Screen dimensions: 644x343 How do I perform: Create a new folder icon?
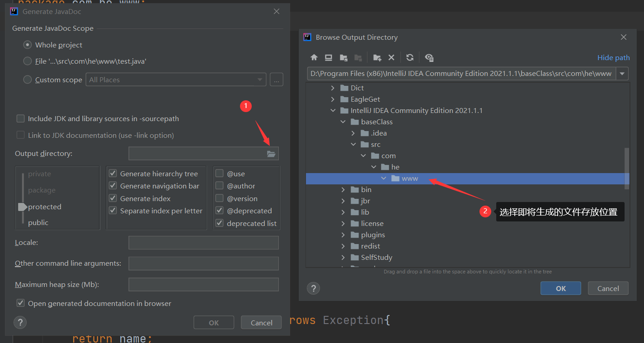tap(377, 57)
